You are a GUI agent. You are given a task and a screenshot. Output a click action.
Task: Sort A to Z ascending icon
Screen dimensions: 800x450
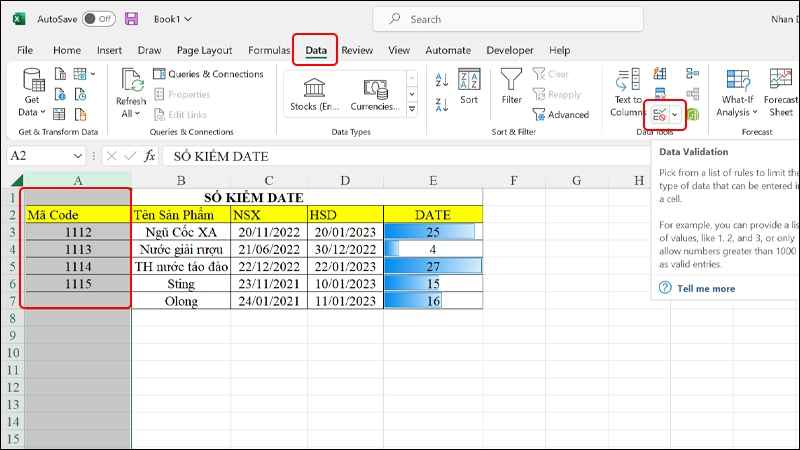442,80
